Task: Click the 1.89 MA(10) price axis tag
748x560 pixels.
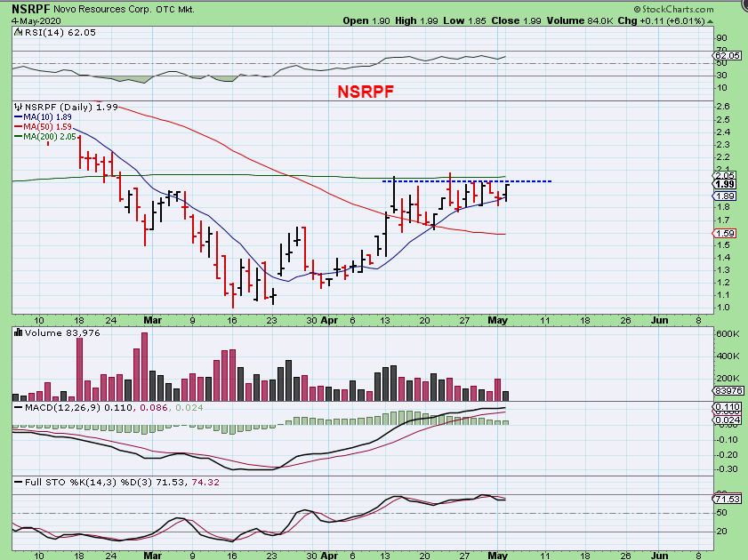Action: point(725,196)
